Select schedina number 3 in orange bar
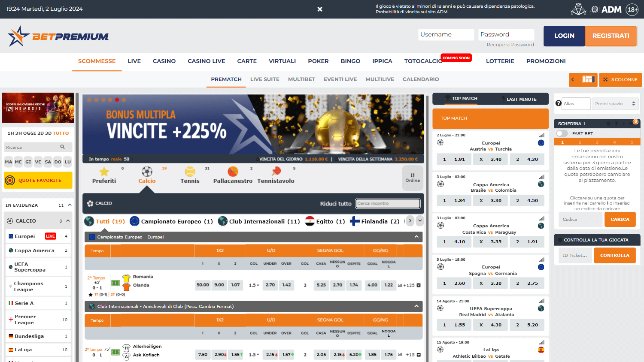The height and width of the screenshot is (362, 644). point(597,142)
